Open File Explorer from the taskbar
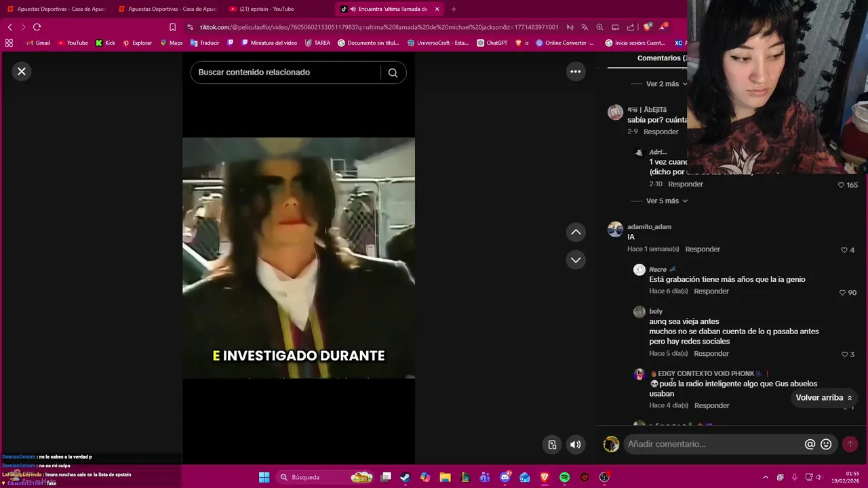The width and height of the screenshot is (868, 488). [445, 477]
